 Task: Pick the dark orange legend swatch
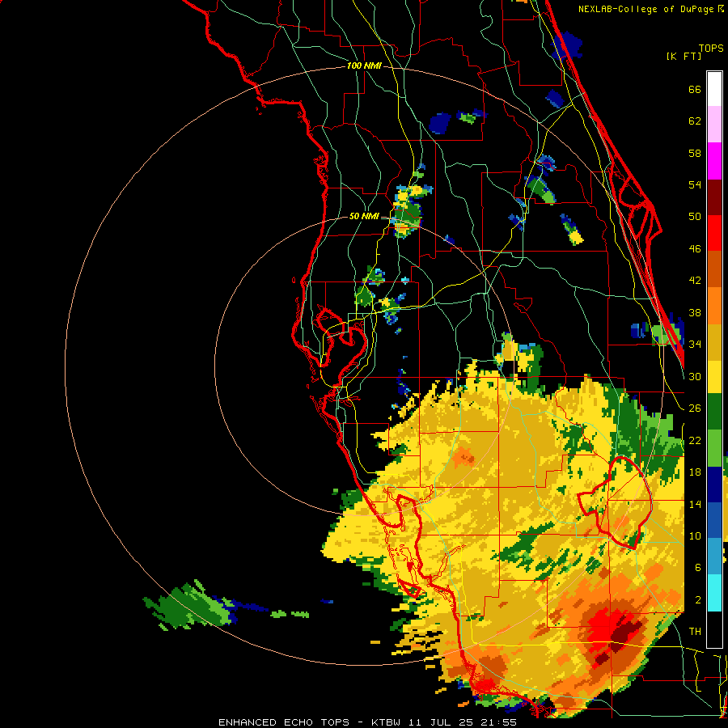(x=714, y=269)
